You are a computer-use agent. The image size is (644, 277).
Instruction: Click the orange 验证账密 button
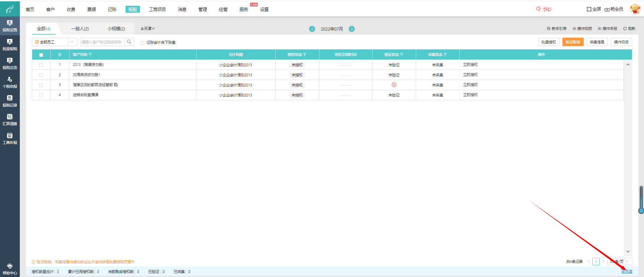pyautogui.click(x=573, y=42)
